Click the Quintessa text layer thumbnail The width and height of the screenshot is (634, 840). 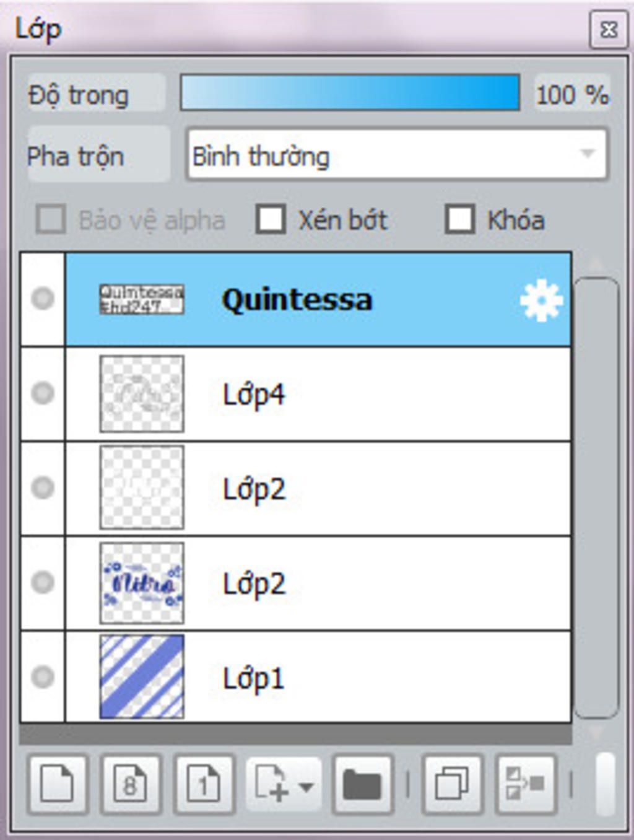click(142, 299)
